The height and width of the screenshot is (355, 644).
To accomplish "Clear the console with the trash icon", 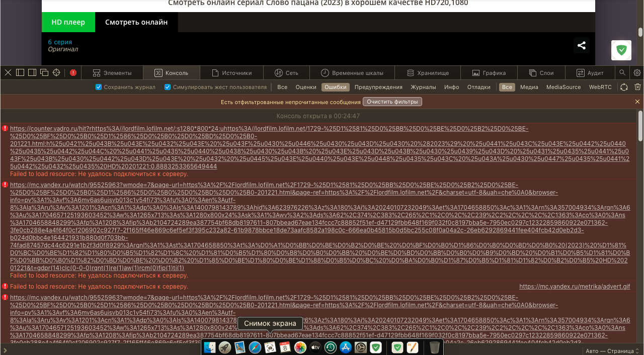I will click(x=637, y=86).
